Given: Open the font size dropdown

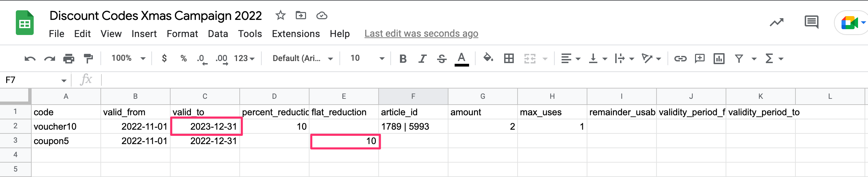Looking at the screenshot, I should coord(367,58).
